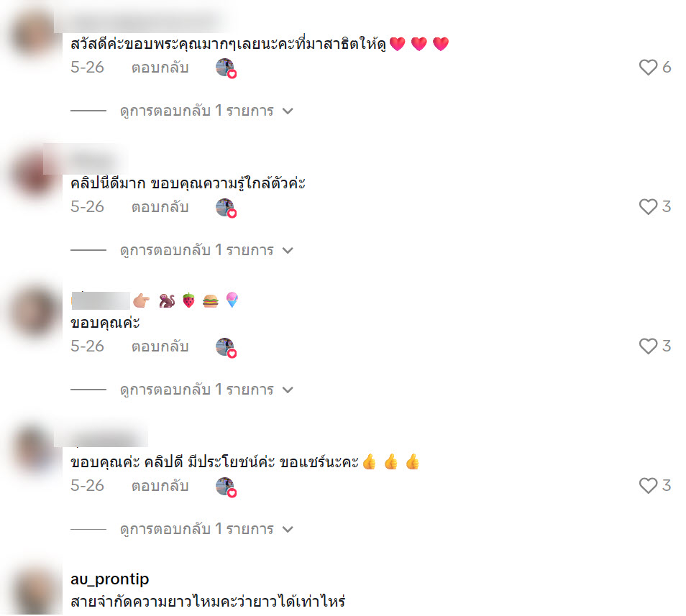Screen dimensions: 686x616
Task: Like the 'ขอบคุณค่ะ' short comment
Action: pos(648,346)
